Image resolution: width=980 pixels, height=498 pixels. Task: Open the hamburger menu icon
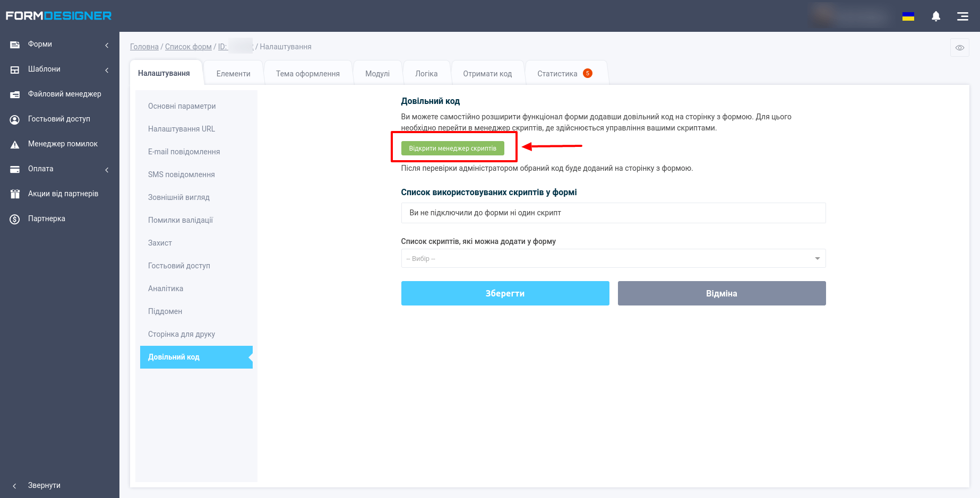click(x=962, y=16)
